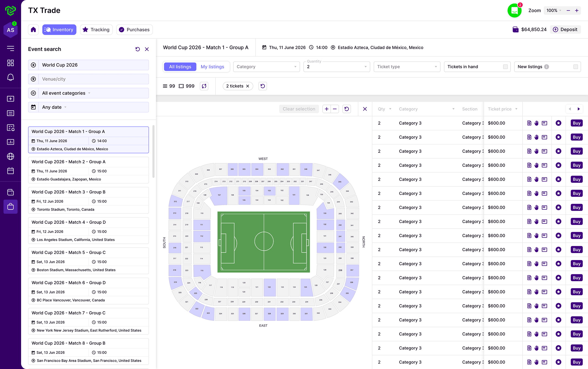Click Clear selection button

click(299, 109)
